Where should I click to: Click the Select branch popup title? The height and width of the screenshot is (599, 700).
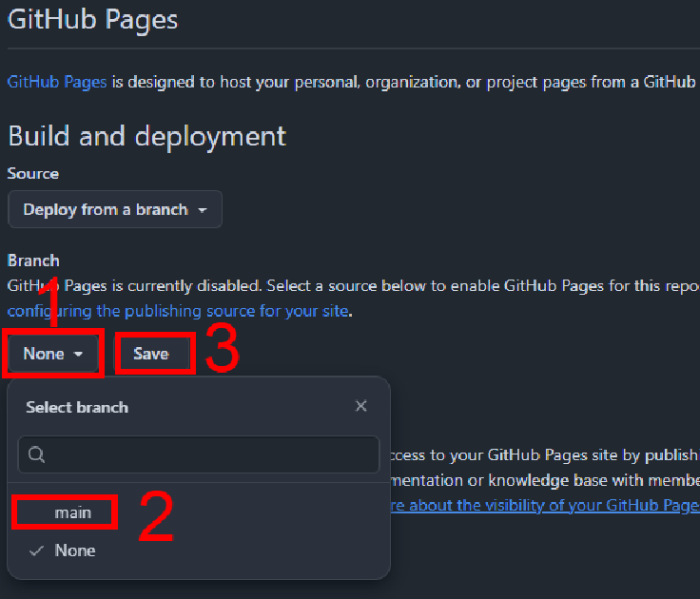coord(77,408)
